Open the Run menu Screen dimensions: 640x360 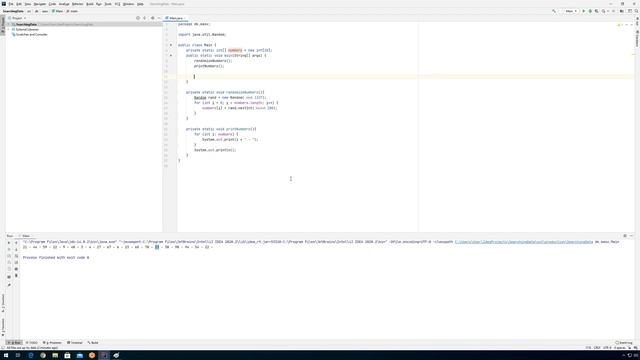(99, 4)
